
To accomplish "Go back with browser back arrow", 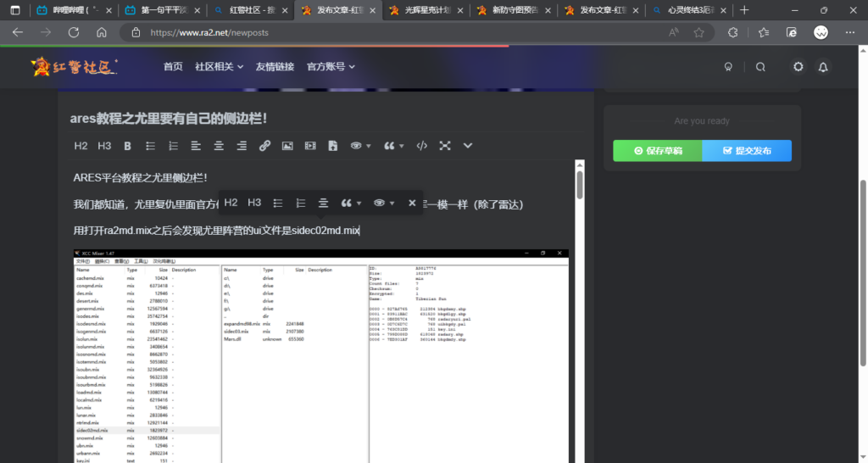I will (18, 33).
